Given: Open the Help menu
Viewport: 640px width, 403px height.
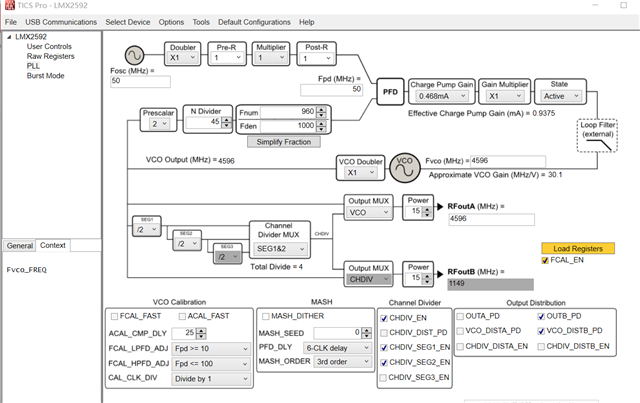Looking at the screenshot, I should coord(307,22).
